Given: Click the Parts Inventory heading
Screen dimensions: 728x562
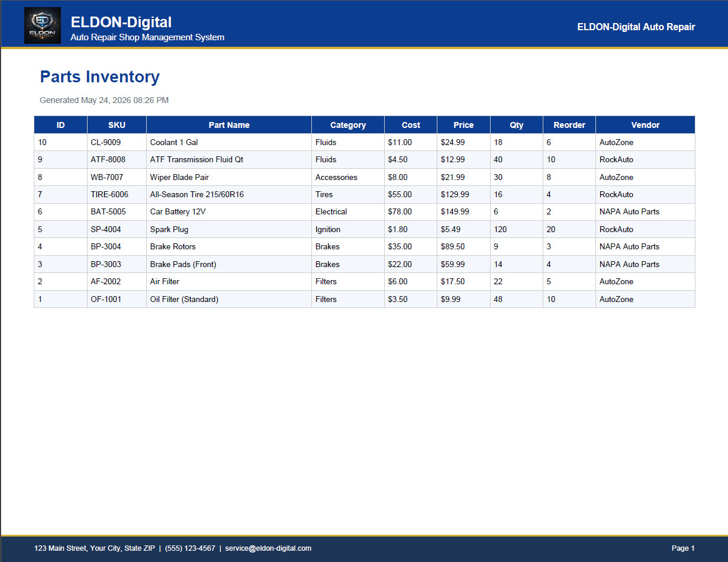Looking at the screenshot, I should point(99,77).
